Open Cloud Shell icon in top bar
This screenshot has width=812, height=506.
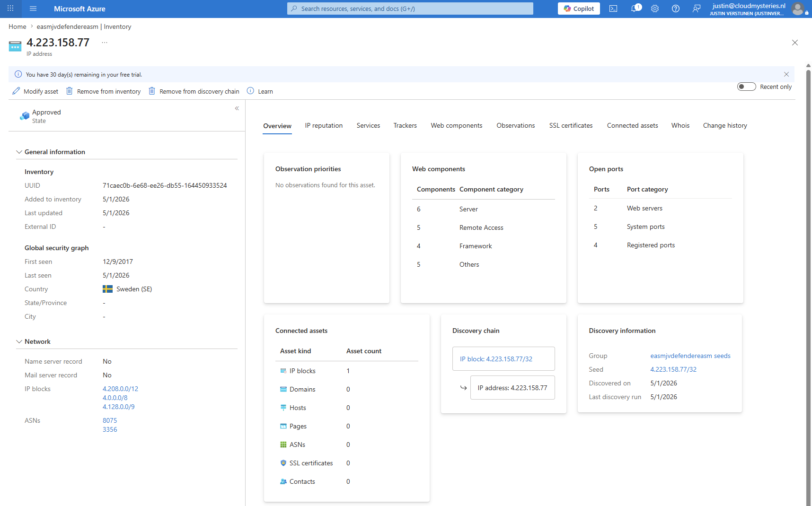(x=613, y=9)
